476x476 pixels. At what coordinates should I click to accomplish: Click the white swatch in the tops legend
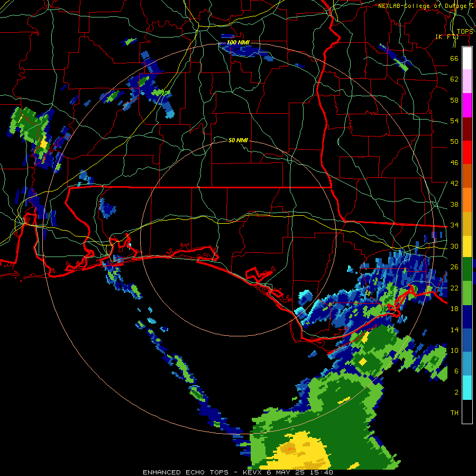(x=467, y=58)
